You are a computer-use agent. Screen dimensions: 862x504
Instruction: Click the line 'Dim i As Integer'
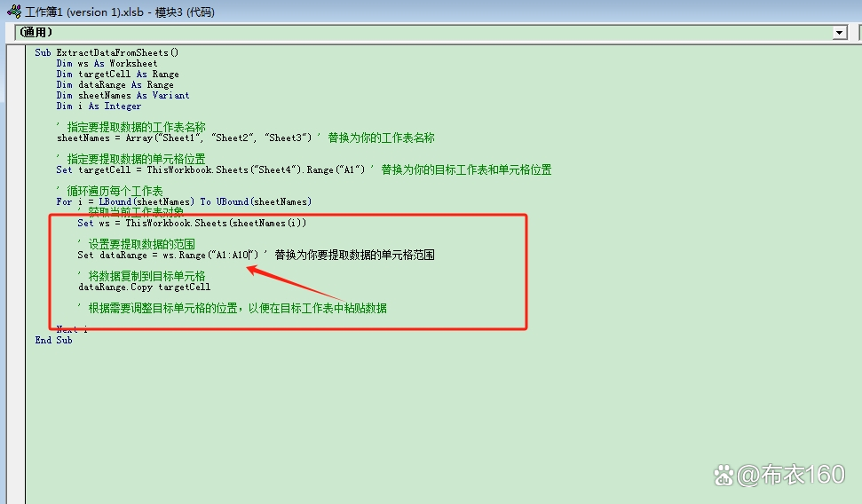tap(99, 106)
